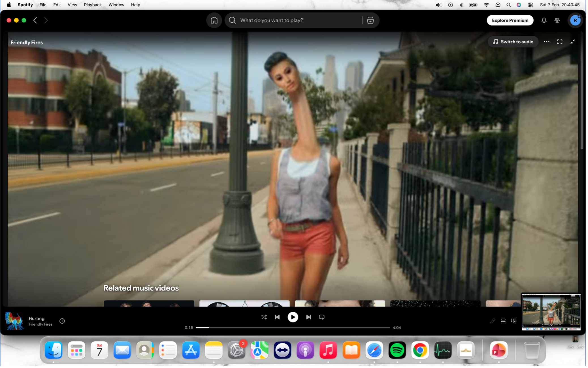Click the microphone Lyrics icon

coord(493,321)
